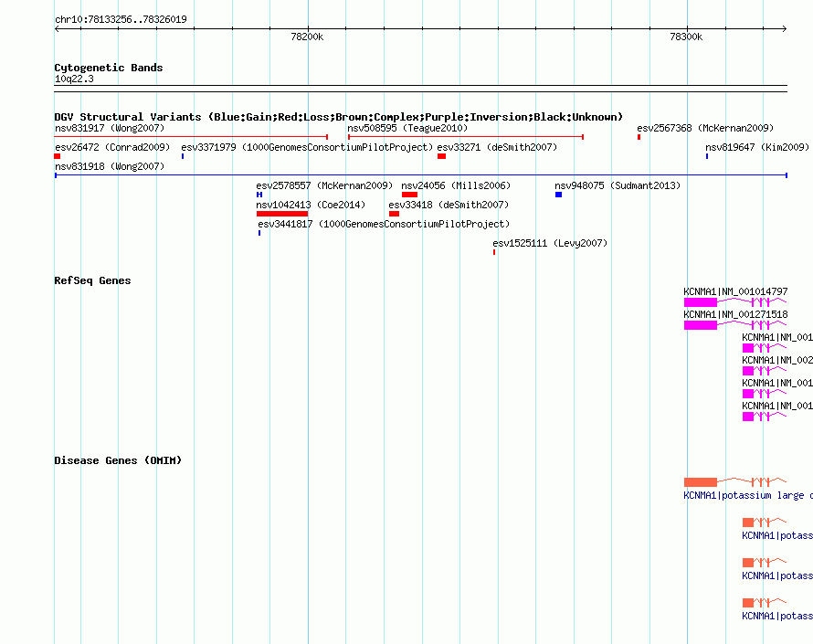
Task: Click the blue gain marker under esv3371979
Action: pos(183,156)
